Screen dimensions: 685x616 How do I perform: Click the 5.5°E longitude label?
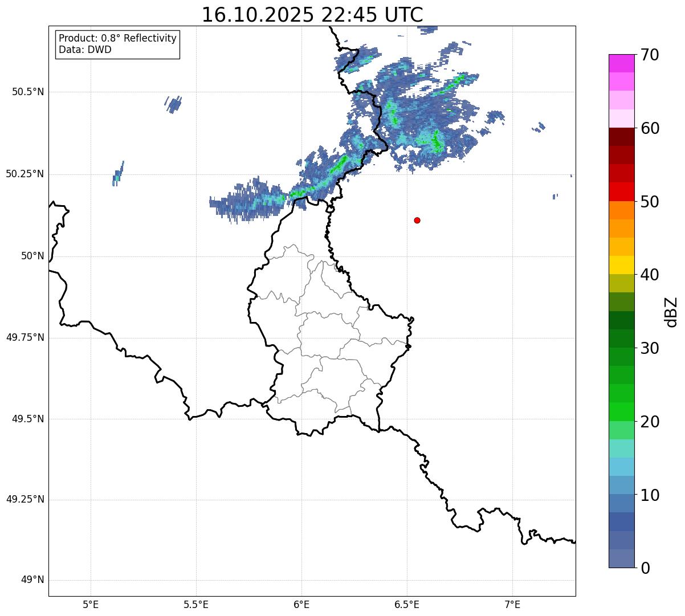tap(196, 604)
